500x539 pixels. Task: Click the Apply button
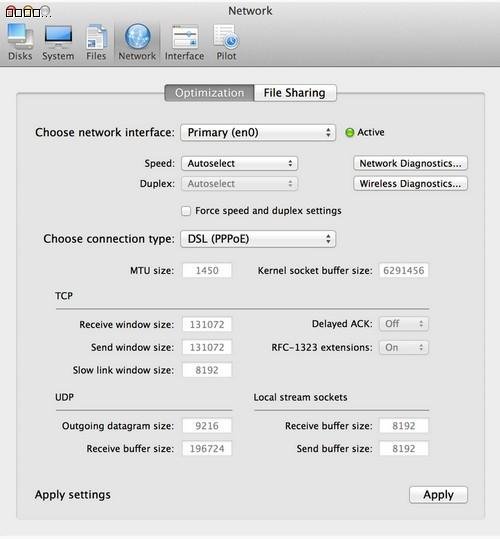[x=438, y=495]
